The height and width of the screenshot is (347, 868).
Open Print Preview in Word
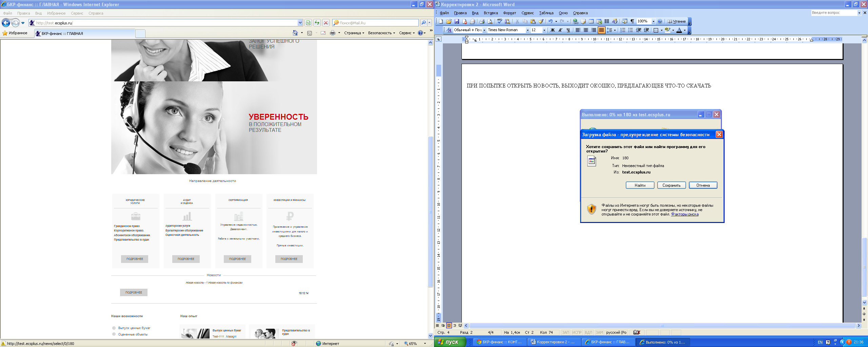(490, 21)
